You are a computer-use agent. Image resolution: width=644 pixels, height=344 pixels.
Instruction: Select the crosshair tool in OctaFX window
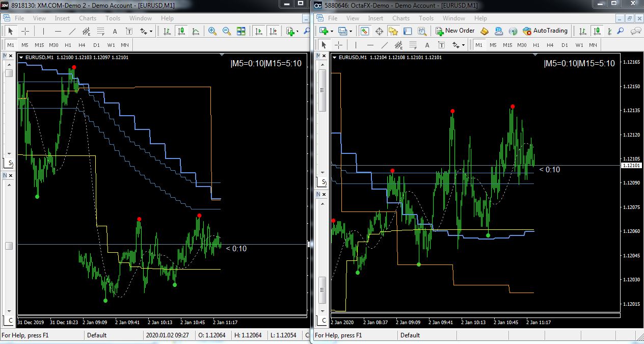click(338, 45)
